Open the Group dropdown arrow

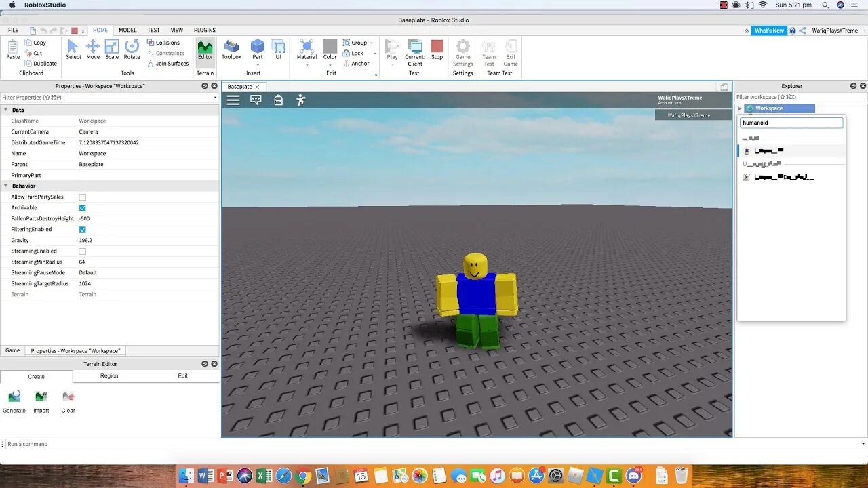372,43
